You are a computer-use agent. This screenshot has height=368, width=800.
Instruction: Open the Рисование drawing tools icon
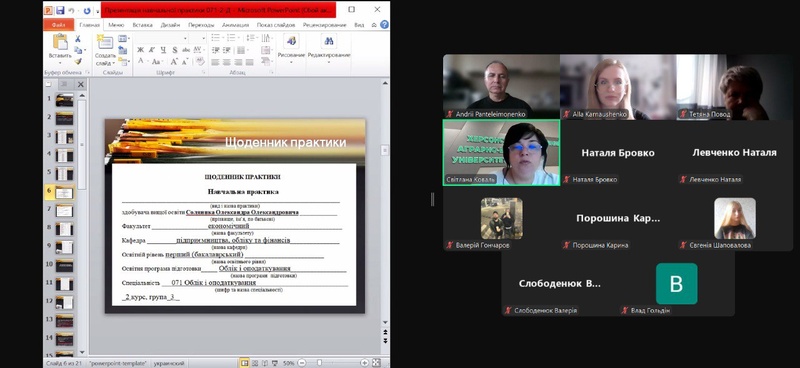click(291, 41)
